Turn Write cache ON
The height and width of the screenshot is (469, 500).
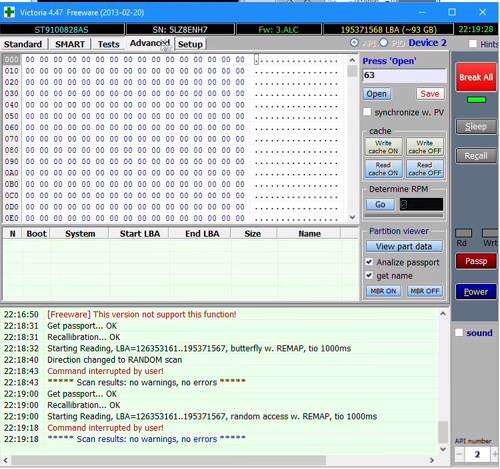pos(383,147)
